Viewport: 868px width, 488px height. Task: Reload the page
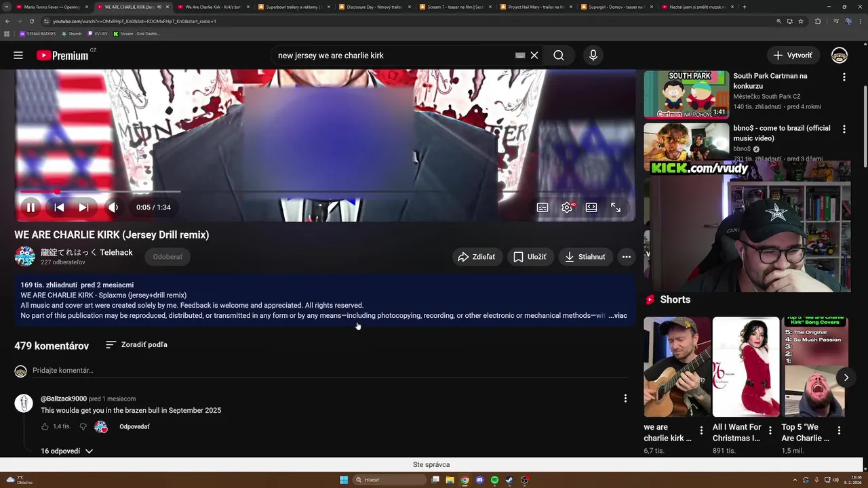[31, 21]
